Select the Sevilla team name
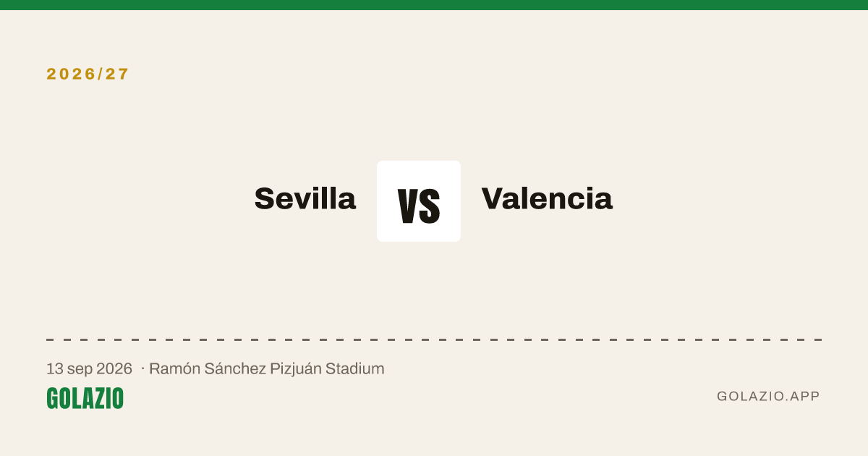Screen dimensions: 868x456 point(305,198)
